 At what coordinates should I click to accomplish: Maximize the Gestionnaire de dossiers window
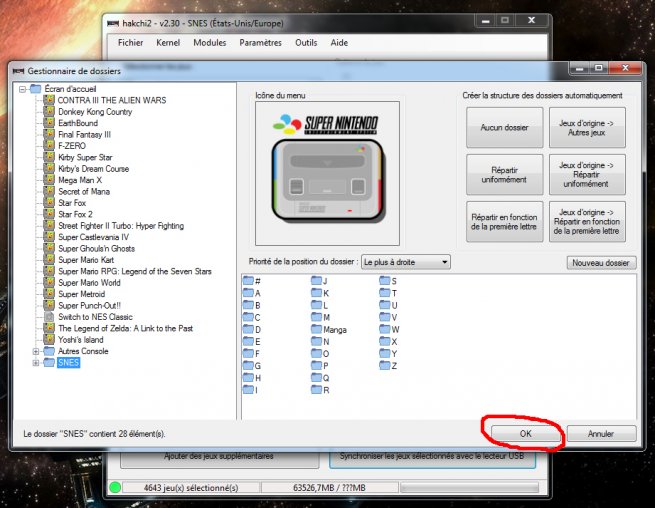click(599, 68)
